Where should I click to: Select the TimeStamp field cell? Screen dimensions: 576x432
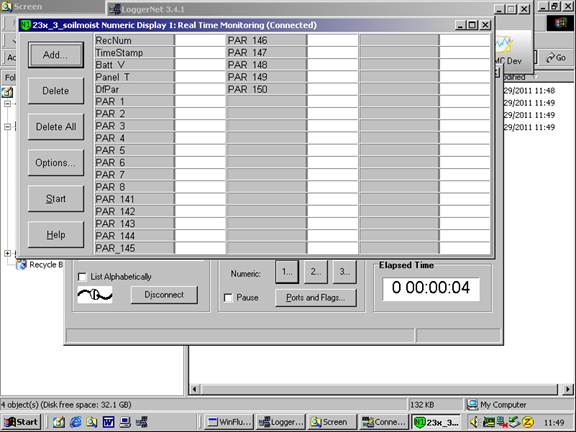point(134,53)
